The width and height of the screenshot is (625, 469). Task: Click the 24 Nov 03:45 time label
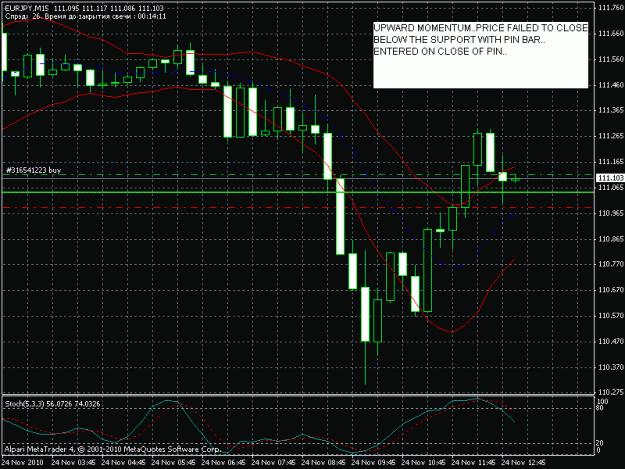tap(73, 463)
